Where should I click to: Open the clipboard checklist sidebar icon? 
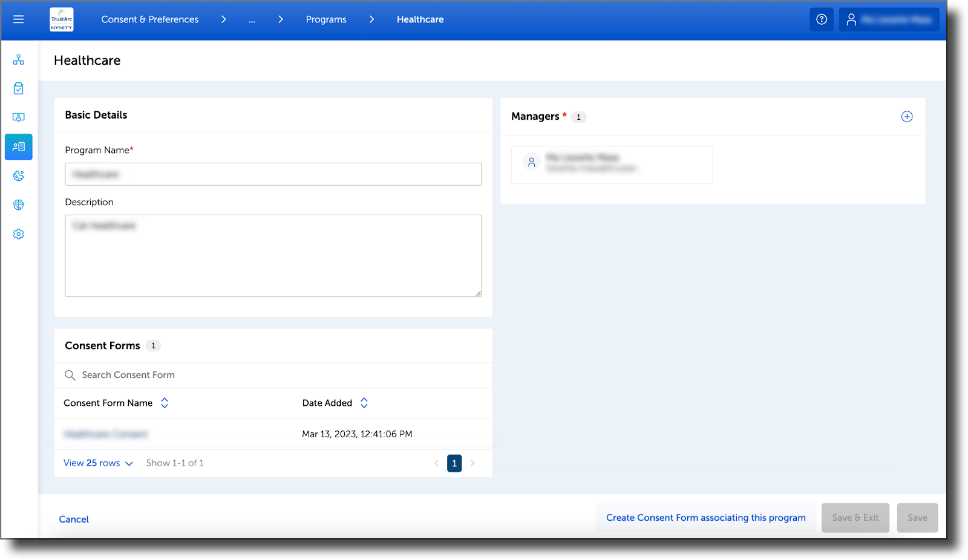click(18, 88)
